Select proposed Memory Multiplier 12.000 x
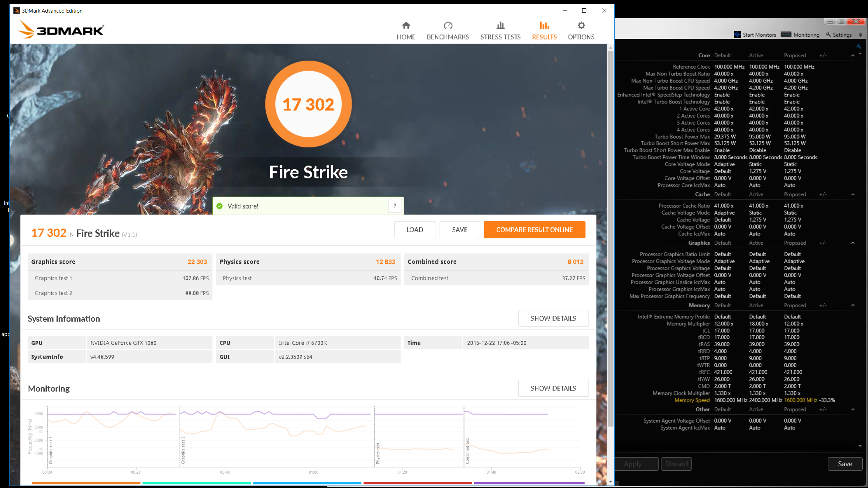The image size is (868, 488). pos(793,324)
